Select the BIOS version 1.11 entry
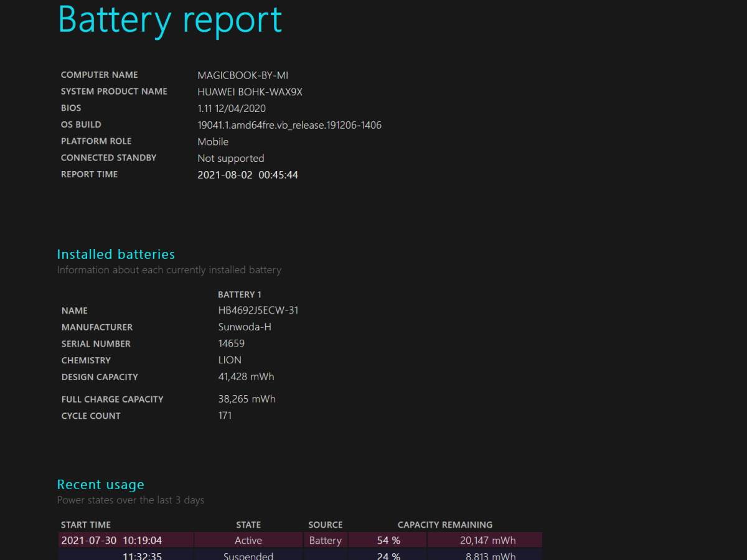Screen dimensions: 747x560 click(x=232, y=108)
